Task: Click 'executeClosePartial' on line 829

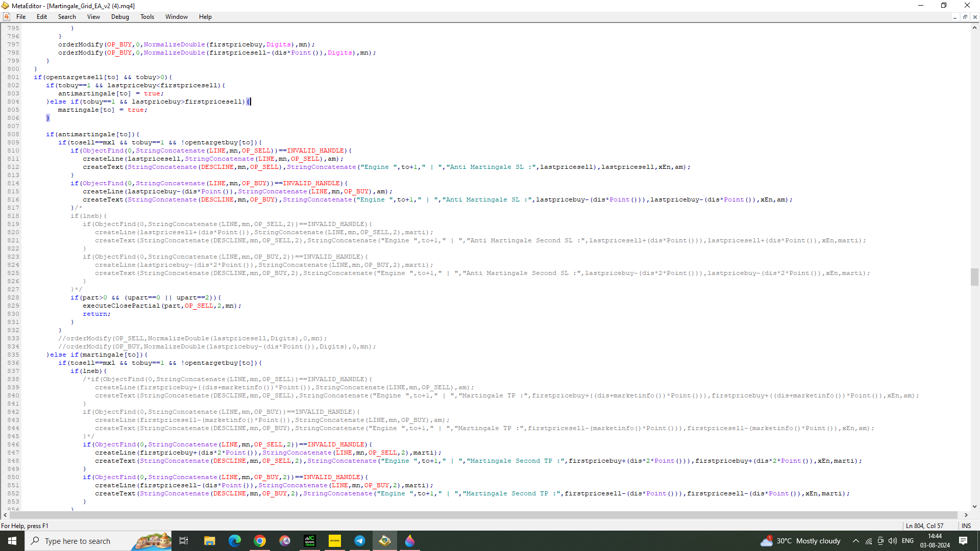Action: [x=121, y=306]
